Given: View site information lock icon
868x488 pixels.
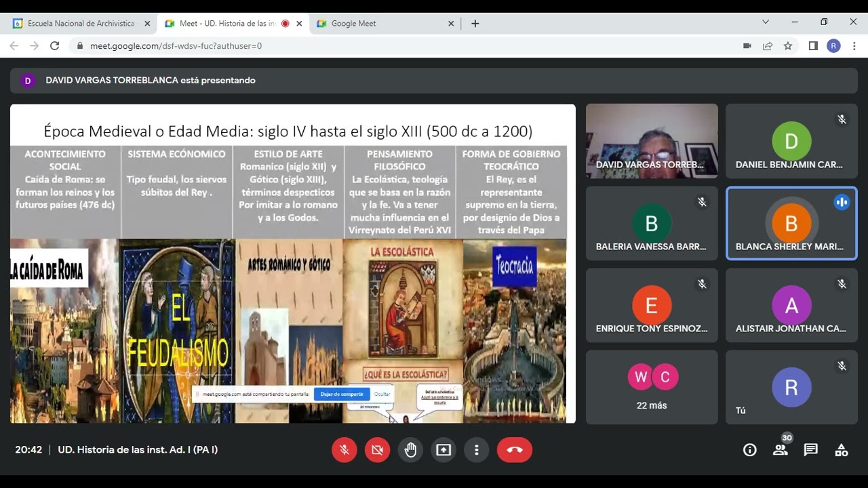Looking at the screenshot, I should click(80, 46).
